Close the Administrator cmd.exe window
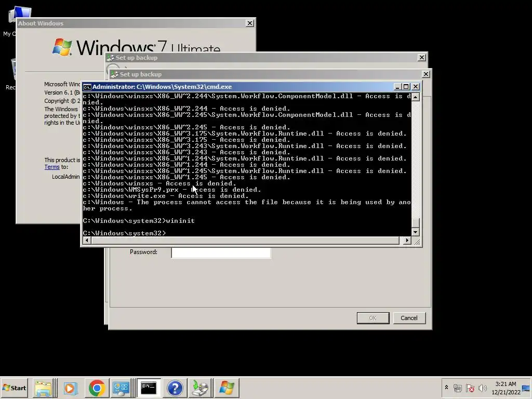This screenshot has height=399, width=532. (415, 87)
